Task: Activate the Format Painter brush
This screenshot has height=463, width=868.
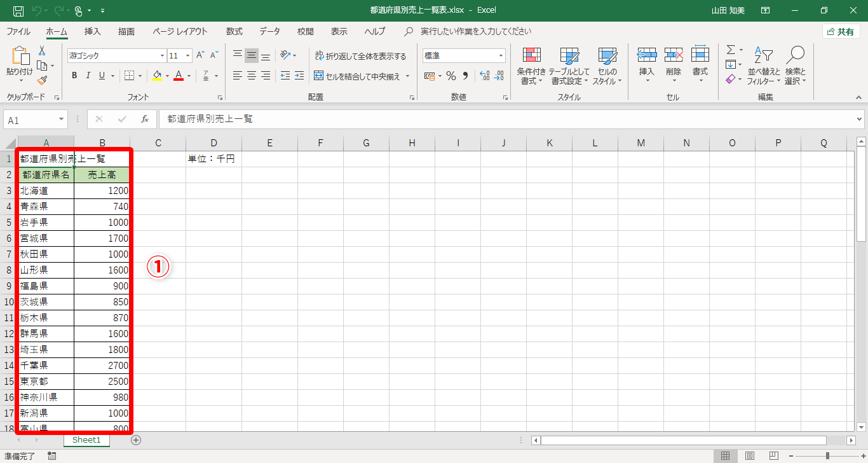Action: [42, 80]
